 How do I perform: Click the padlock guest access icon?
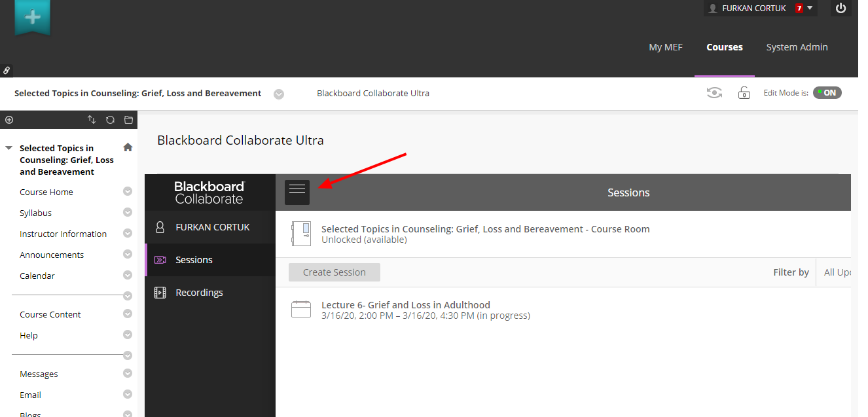point(744,93)
